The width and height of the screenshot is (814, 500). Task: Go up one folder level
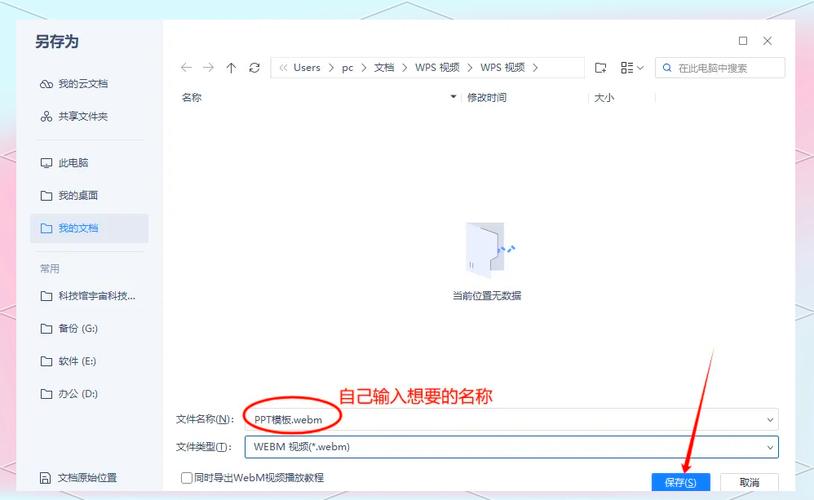click(x=231, y=67)
